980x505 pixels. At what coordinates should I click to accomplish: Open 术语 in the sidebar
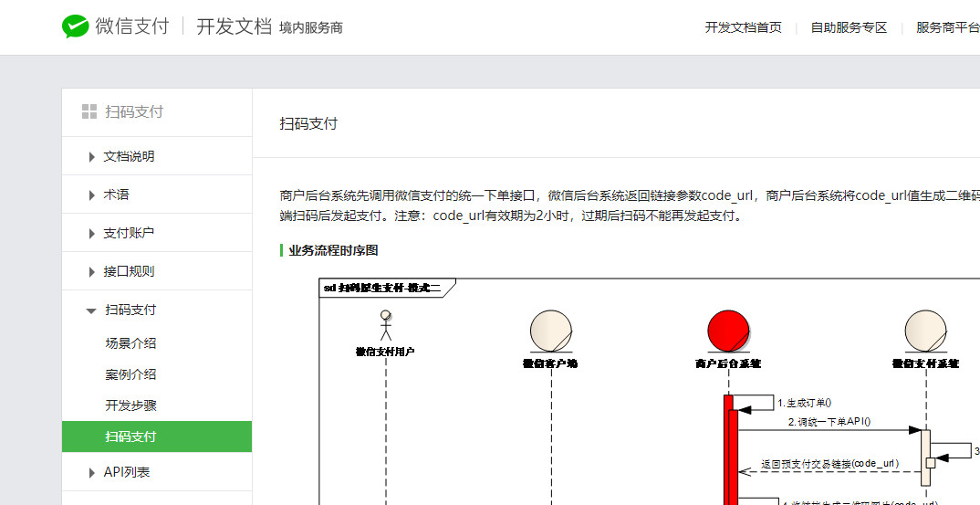click(116, 195)
